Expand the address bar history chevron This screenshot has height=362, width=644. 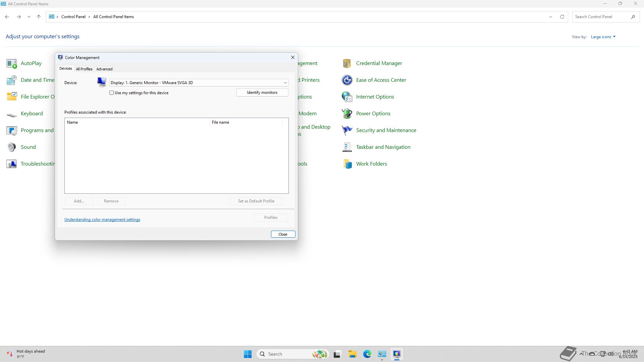(550, 17)
